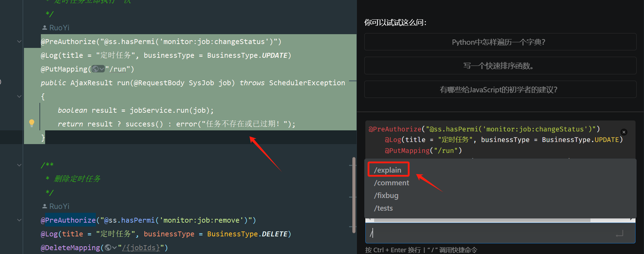Screen dimensions: 644x254
Task: Select the /tests command
Action: click(383, 208)
